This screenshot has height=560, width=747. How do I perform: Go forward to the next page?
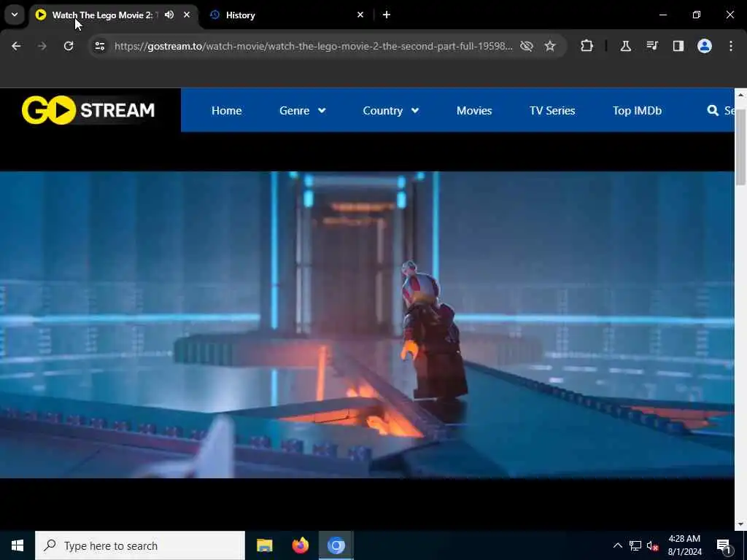click(42, 46)
